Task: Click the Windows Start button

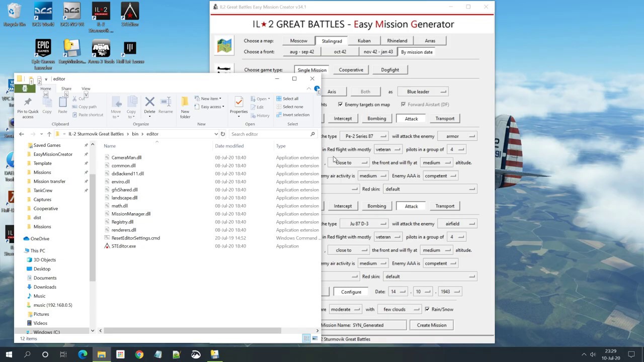Action: pyautogui.click(x=9, y=354)
